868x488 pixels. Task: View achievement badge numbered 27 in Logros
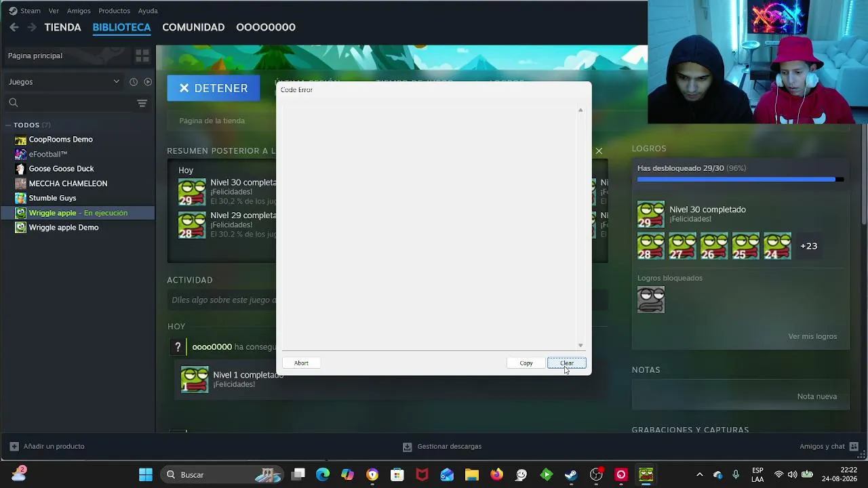pos(682,246)
